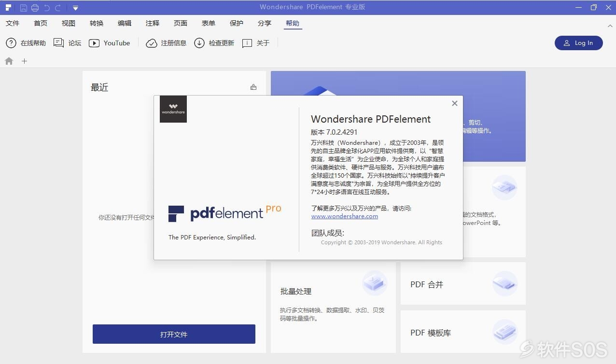Open the quick access toolbar dropdown

[x=76, y=8]
